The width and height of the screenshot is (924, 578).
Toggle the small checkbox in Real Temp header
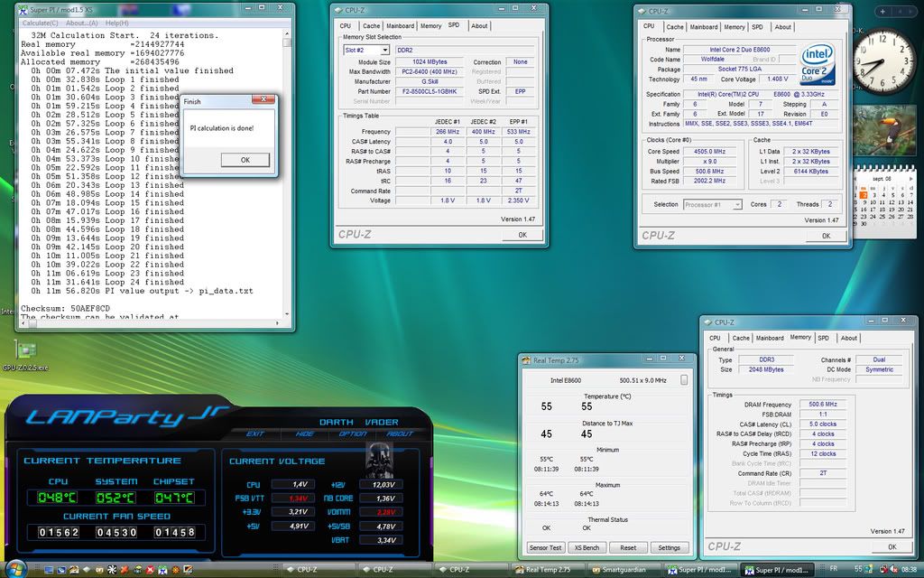click(x=684, y=380)
